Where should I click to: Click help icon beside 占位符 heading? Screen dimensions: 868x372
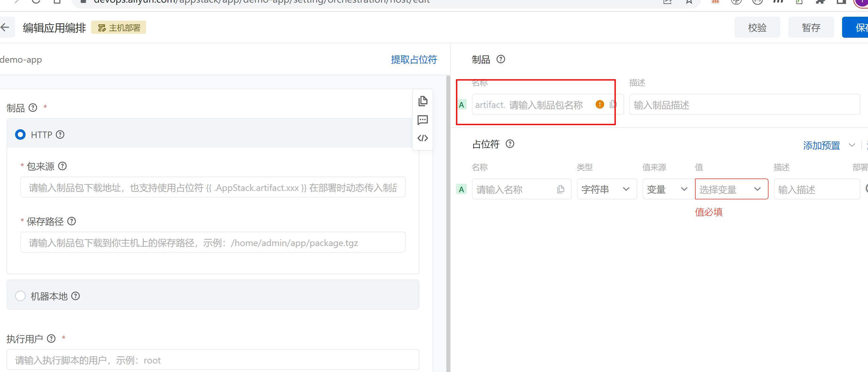tap(510, 144)
